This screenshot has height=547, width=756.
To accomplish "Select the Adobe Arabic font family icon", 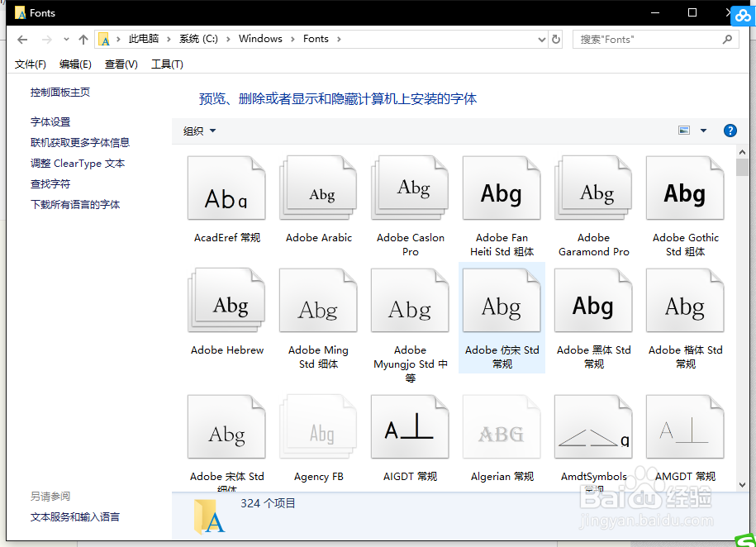I will click(x=318, y=188).
